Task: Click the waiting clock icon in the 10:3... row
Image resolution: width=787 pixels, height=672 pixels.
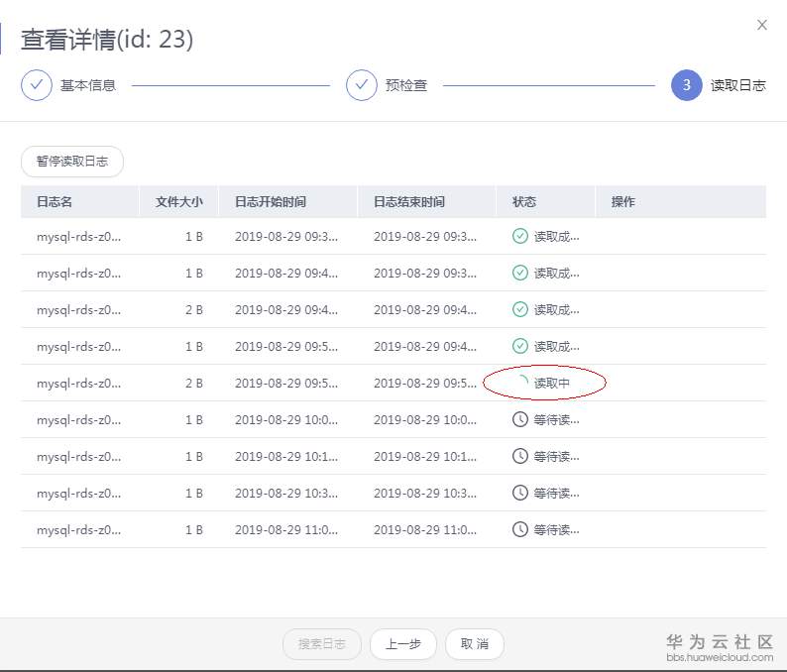Action: (520, 493)
